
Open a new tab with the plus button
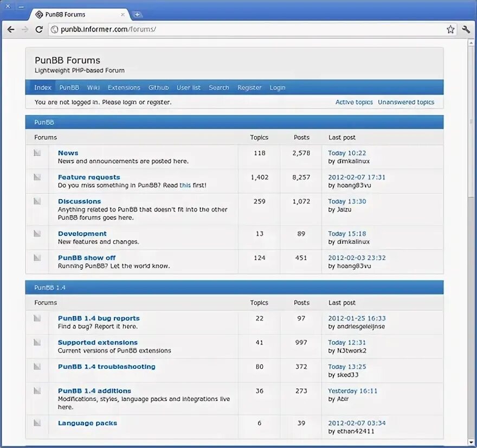(x=137, y=14)
